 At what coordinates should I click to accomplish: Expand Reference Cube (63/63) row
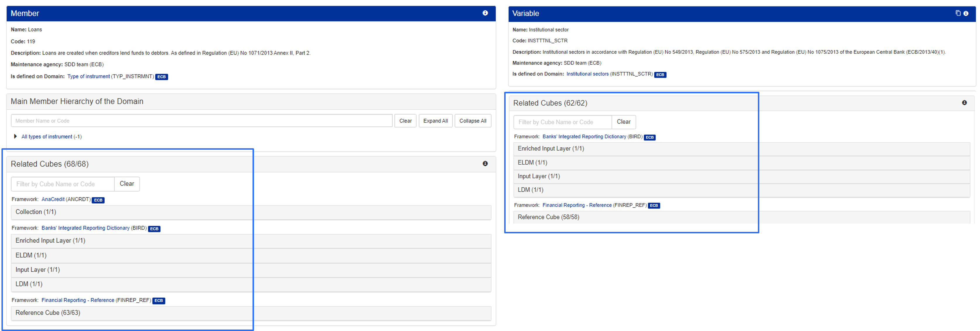coord(48,313)
